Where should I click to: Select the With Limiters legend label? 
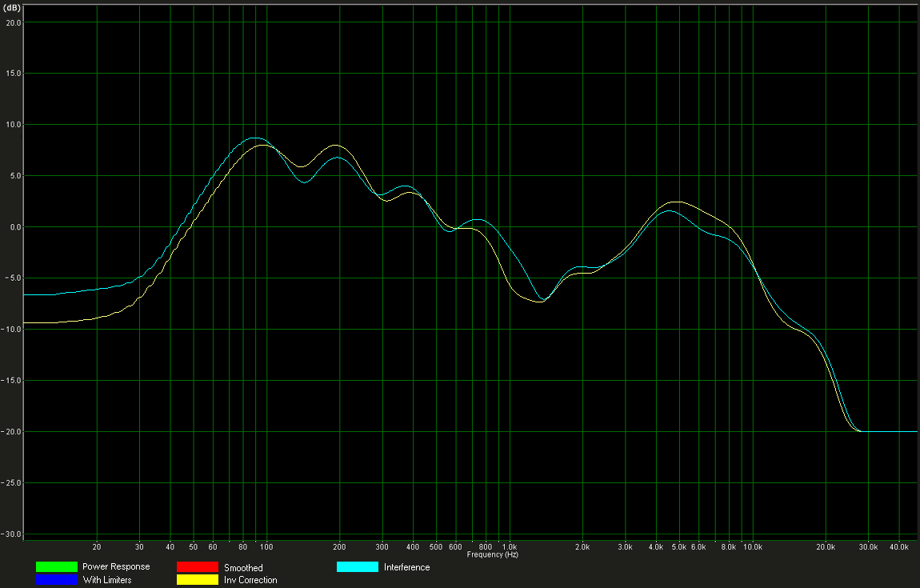coord(107,580)
